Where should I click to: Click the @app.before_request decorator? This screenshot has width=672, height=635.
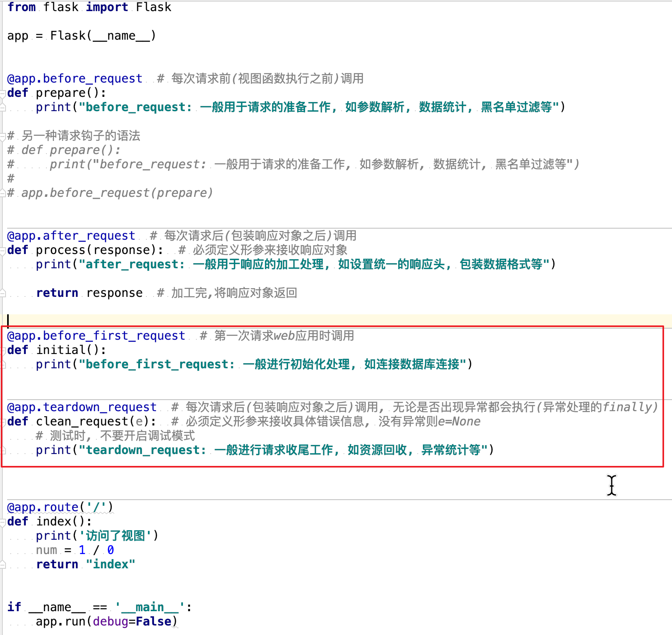75,79
